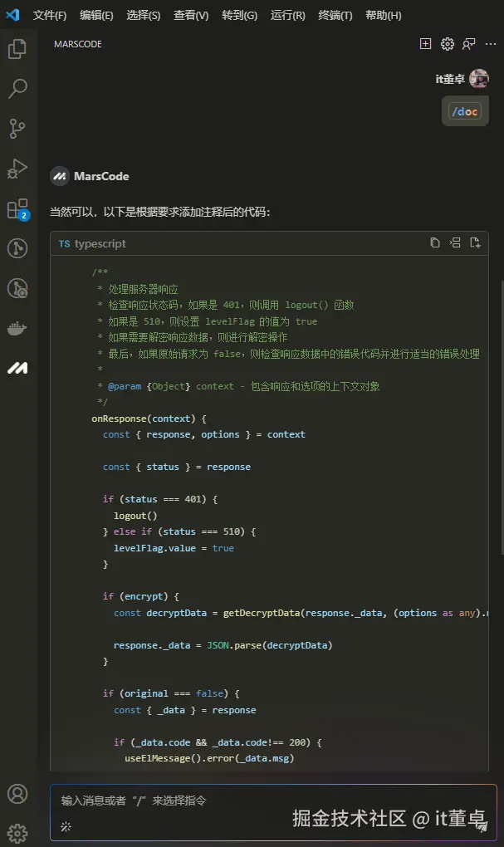Click the if (original === false) line

point(171,693)
